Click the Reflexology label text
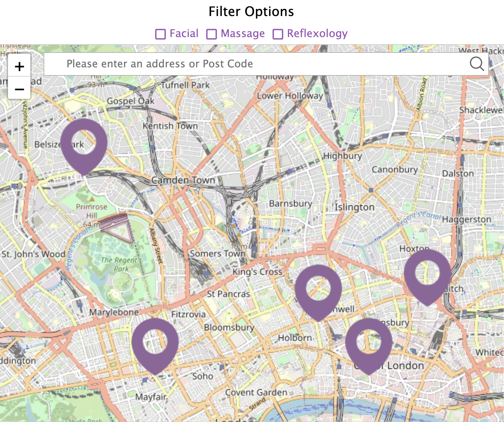The height and width of the screenshot is (422, 504). pos(317,34)
